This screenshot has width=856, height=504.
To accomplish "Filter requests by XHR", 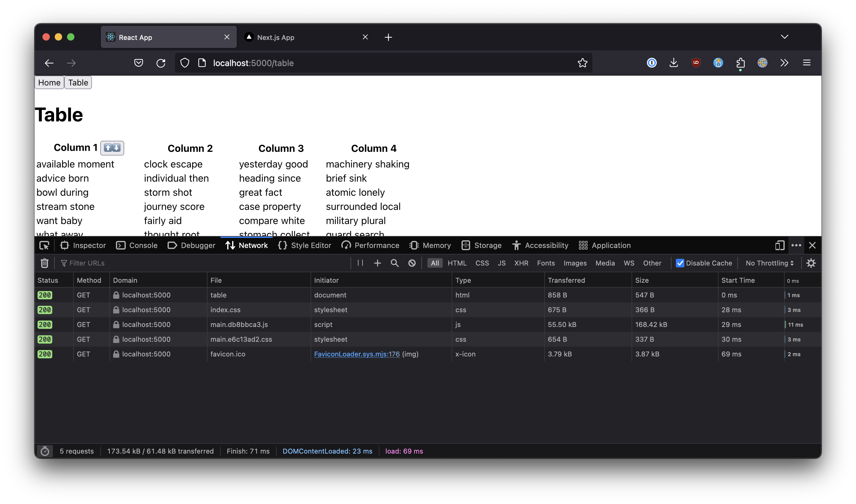I will (521, 263).
